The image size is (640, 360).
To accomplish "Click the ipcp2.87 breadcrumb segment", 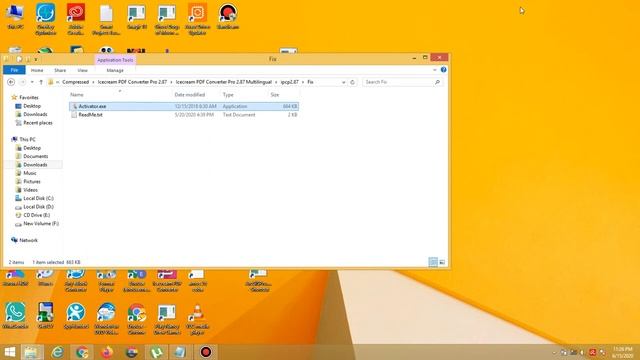I will pyautogui.click(x=289, y=82).
